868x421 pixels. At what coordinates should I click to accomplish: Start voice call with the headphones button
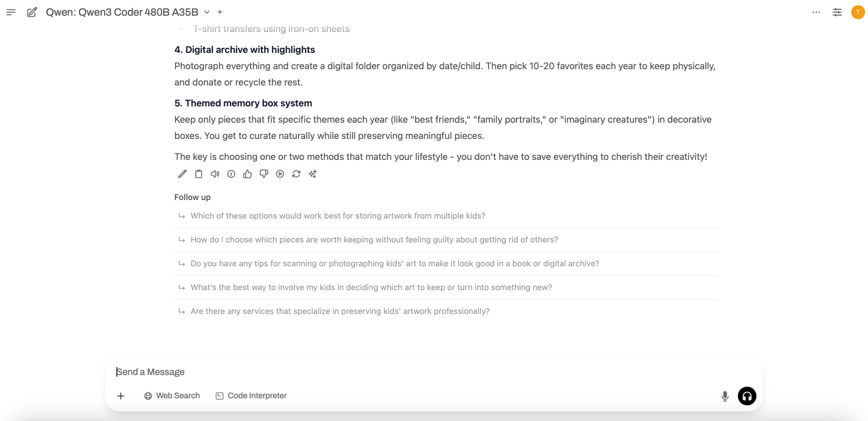click(747, 396)
